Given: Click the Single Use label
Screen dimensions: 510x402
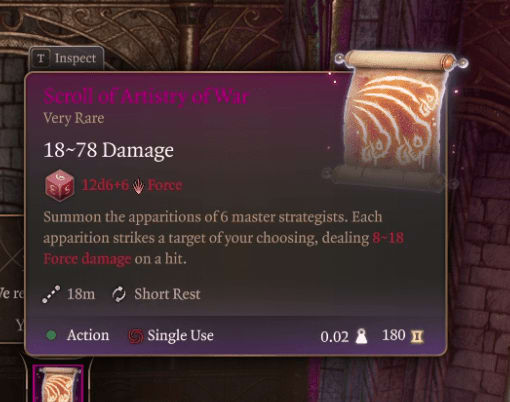Looking at the screenshot, I should pyautogui.click(x=180, y=335).
